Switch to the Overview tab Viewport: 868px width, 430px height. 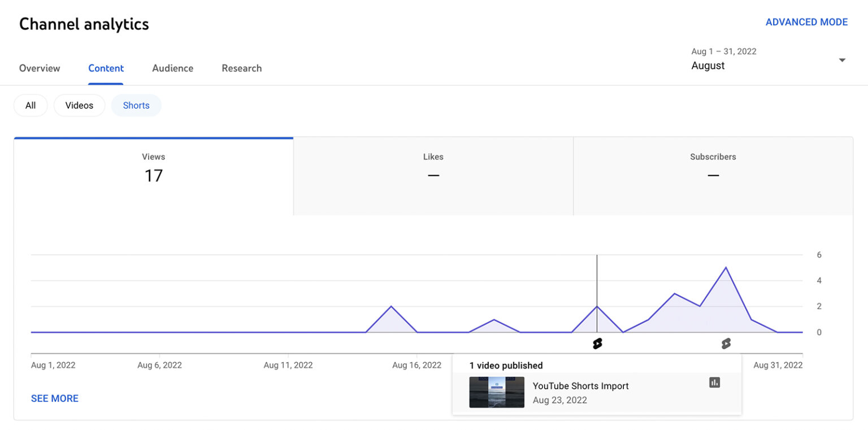(x=40, y=68)
